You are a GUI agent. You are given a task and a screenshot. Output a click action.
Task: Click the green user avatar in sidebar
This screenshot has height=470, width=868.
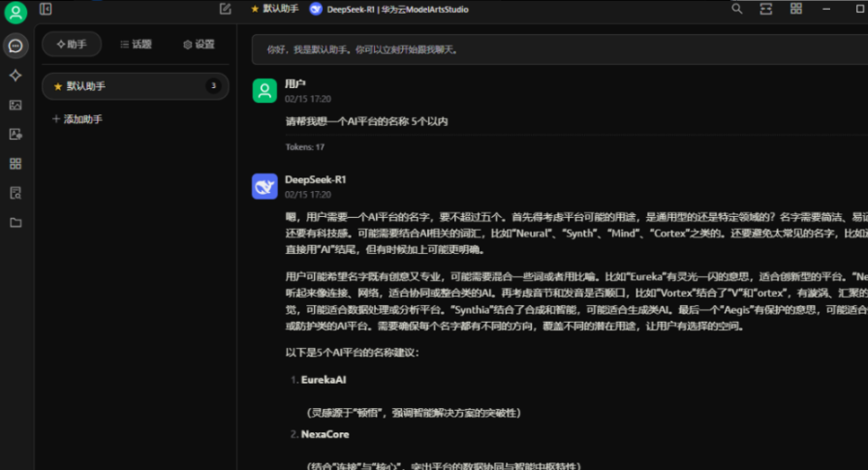[15, 13]
